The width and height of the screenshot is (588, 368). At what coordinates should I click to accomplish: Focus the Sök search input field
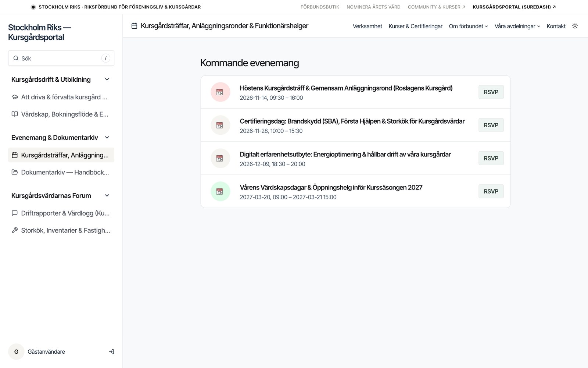[61, 58]
